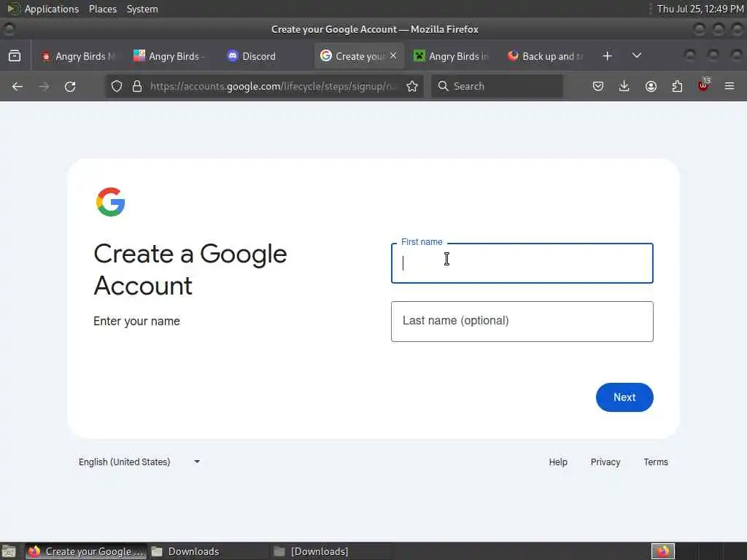Open the Firefox account icon
The width and height of the screenshot is (747, 560).
tap(651, 86)
